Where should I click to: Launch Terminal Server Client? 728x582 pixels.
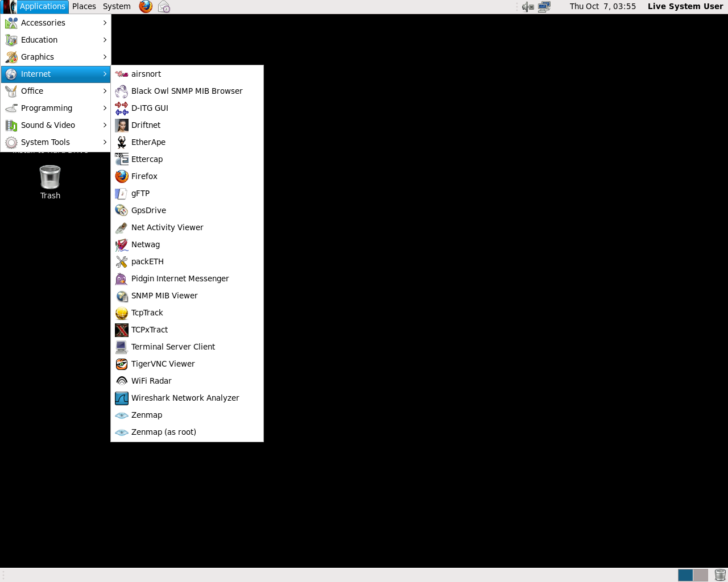click(x=187, y=347)
